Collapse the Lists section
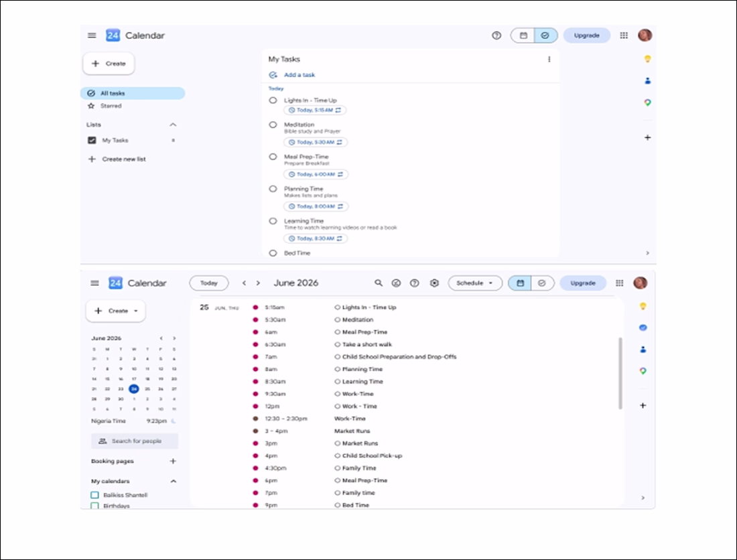737x560 pixels. 173,125
